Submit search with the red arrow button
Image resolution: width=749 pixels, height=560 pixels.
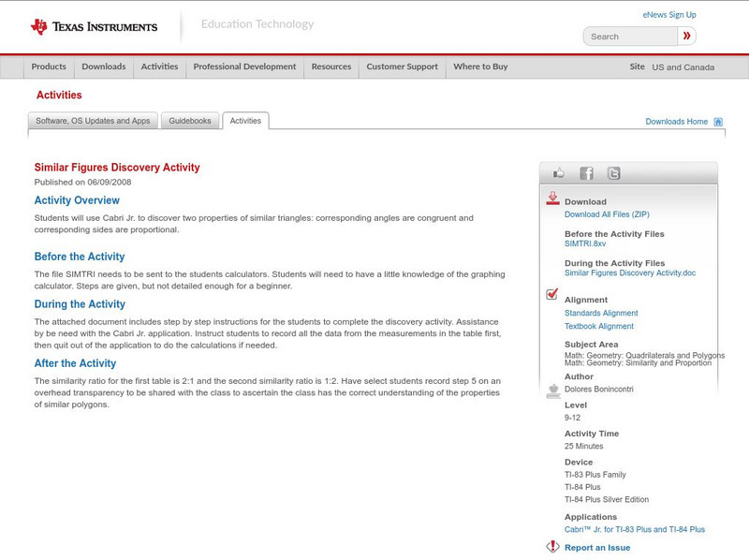[687, 36]
